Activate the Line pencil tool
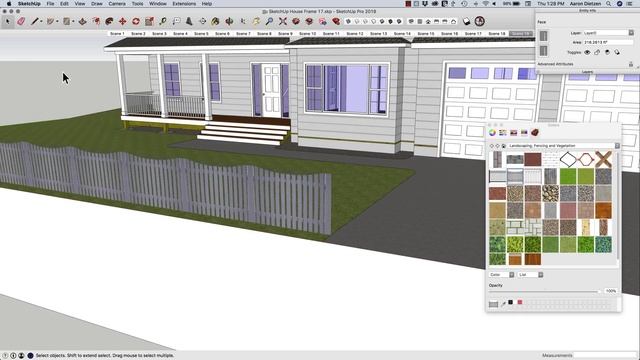640x360 pixels. 35,21
